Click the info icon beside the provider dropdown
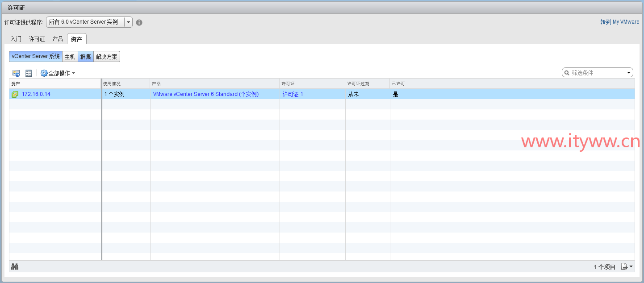 tap(139, 22)
